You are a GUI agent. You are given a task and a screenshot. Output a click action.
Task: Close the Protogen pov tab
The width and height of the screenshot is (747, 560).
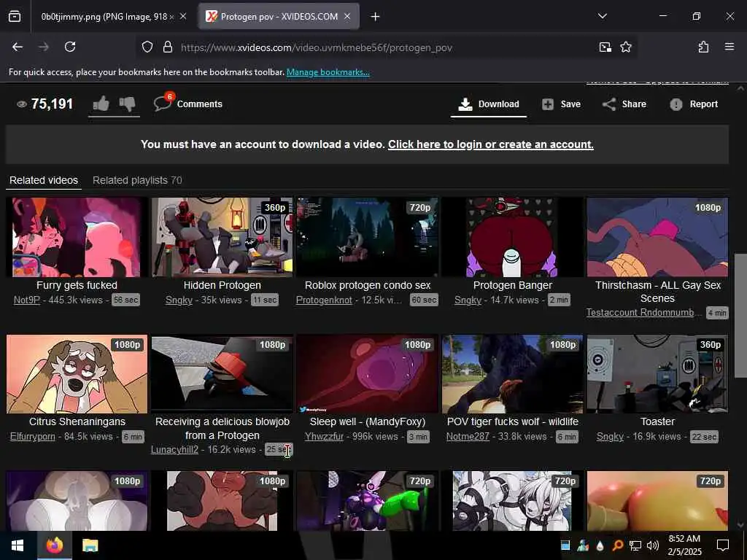coord(347,17)
